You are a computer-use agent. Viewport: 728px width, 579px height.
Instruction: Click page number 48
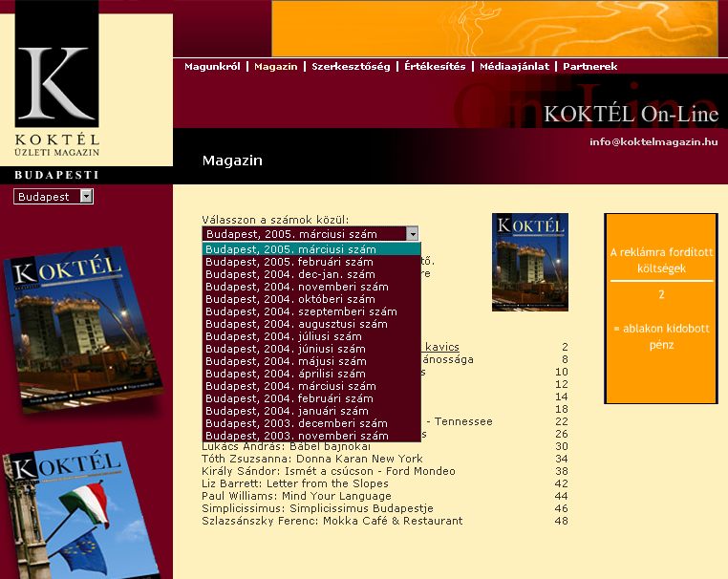(562, 521)
